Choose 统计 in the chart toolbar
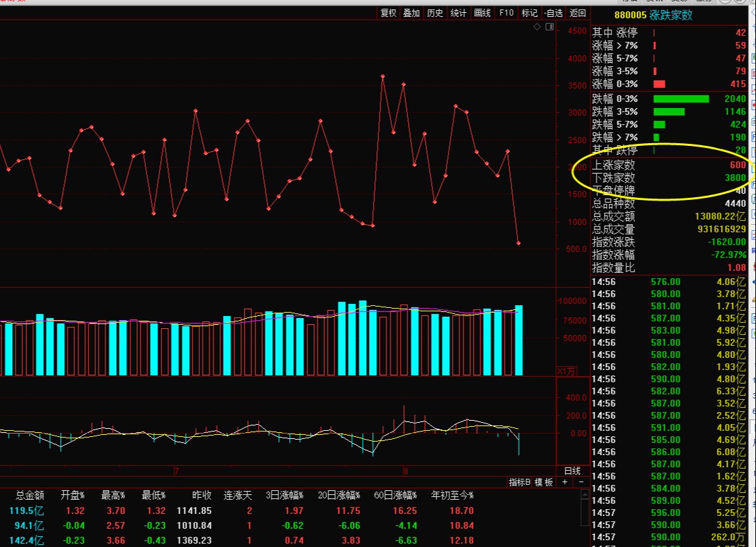The width and height of the screenshot is (756, 547). [459, 13]
